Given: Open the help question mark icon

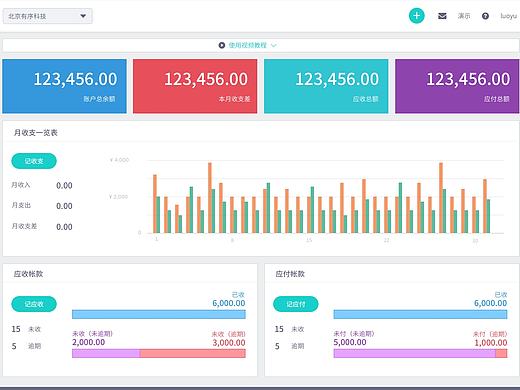Looking at the screenshot, I should tap(485, 16).
